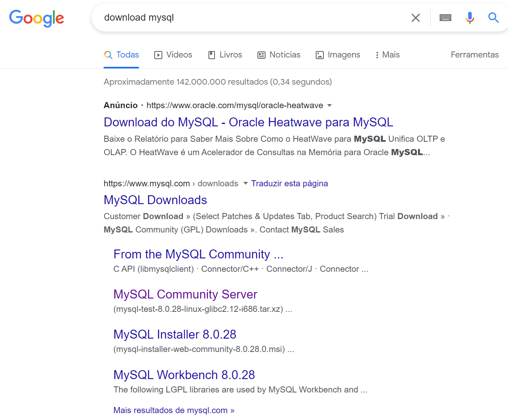
Task: Open the MySQL Downloads result
Action: tap(155, 200)
